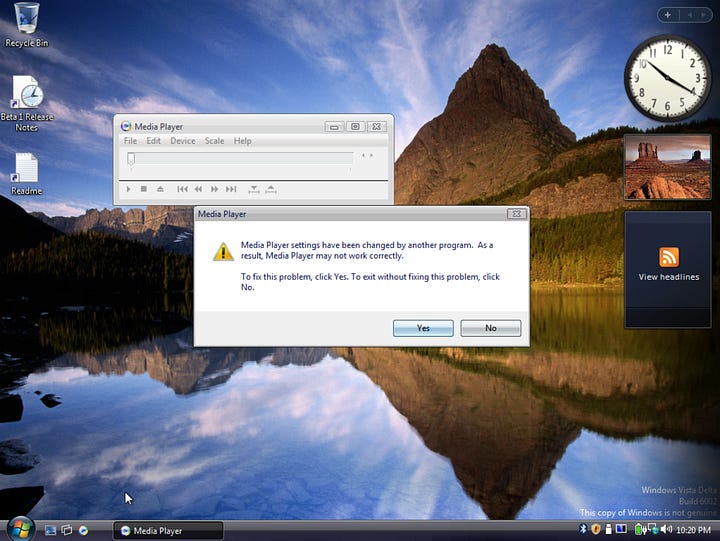720x541 pixels.
Task: Click the yellow warning icon in dialog
Action: coord(223,252)
